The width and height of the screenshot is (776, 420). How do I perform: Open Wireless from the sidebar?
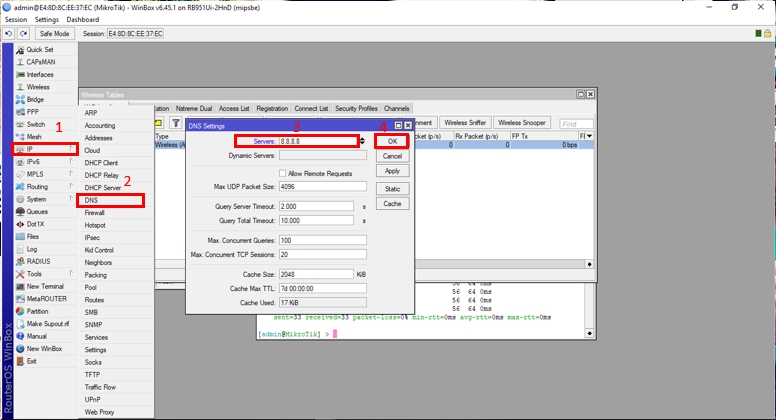point(46,87)
